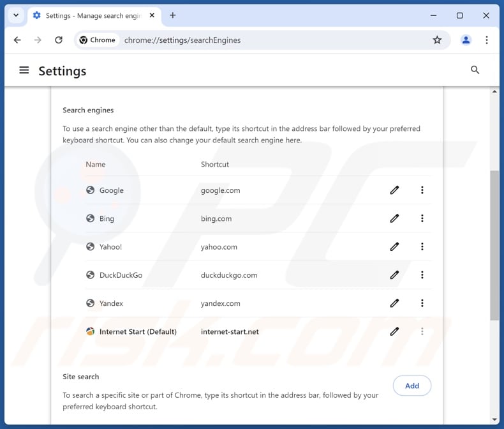
Task: Edit the Internet Start default engine
Action: 394,331
